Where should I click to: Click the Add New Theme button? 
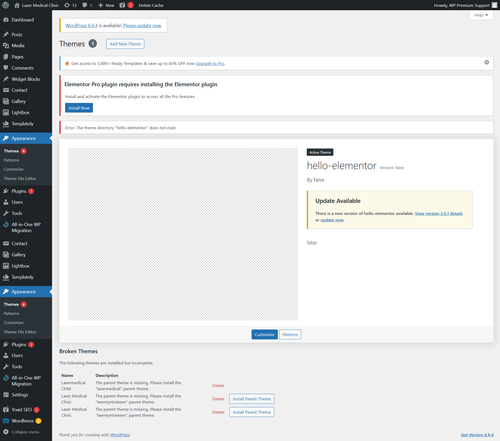click(x=125, y=44)
